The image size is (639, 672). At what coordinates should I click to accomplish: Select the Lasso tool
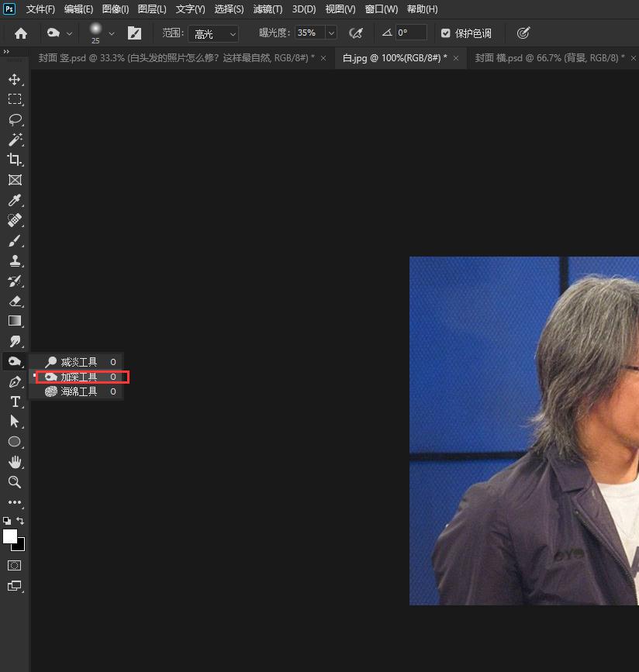(x=14, y=119)
